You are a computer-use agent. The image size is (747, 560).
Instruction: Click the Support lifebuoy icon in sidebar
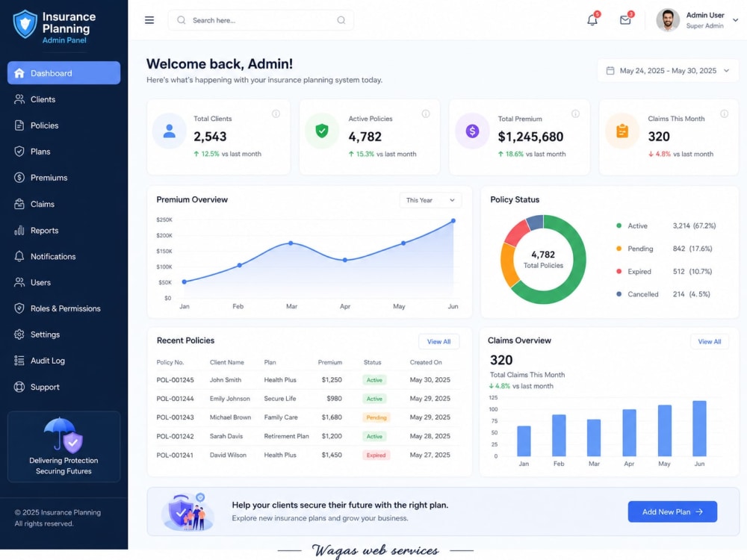coord(19,387)
